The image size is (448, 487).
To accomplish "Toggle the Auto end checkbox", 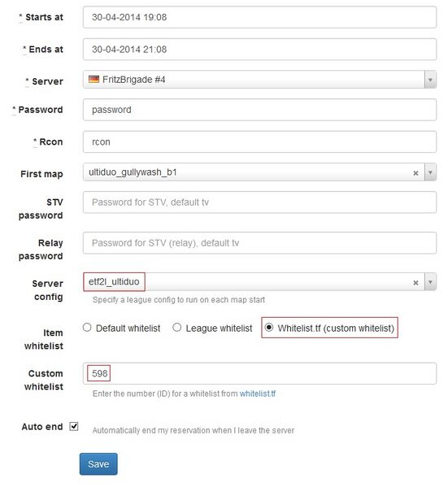I will (x=74, y=427).
